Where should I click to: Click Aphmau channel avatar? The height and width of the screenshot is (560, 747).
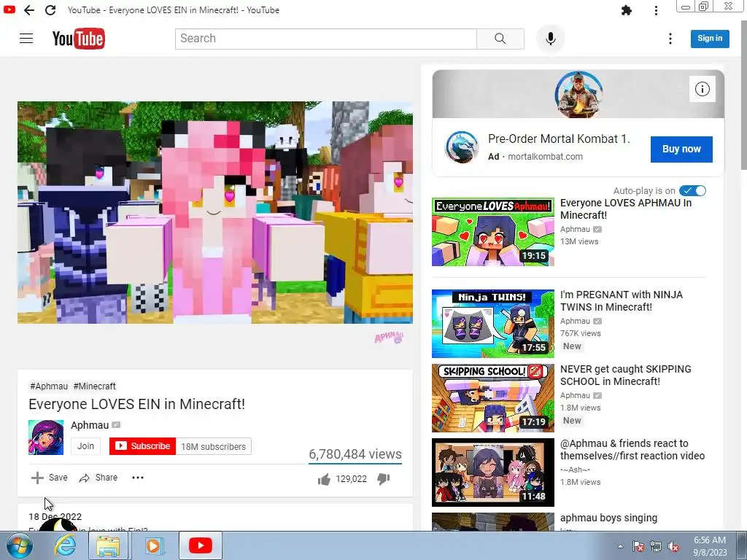coord(46,437)
